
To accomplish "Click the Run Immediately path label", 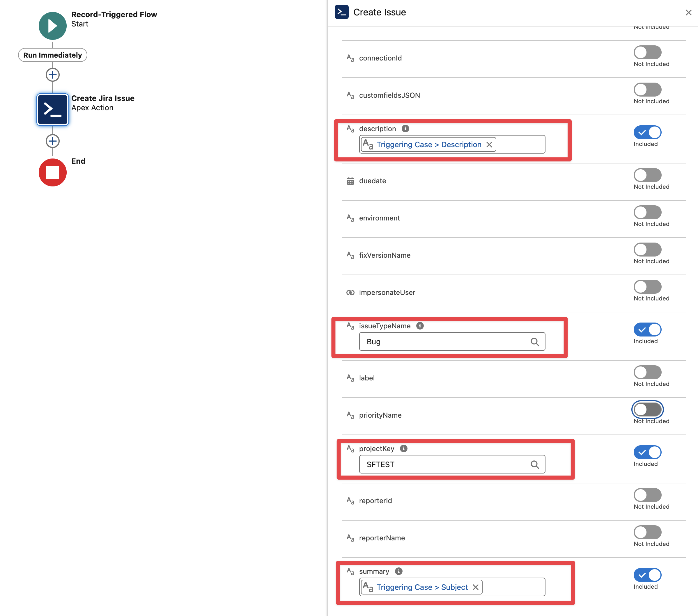I will pyautogui.click(x=52, y=55).
